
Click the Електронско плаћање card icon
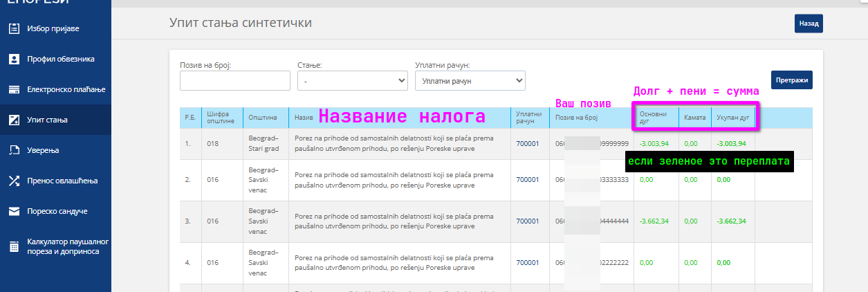(x=14, y=89)
